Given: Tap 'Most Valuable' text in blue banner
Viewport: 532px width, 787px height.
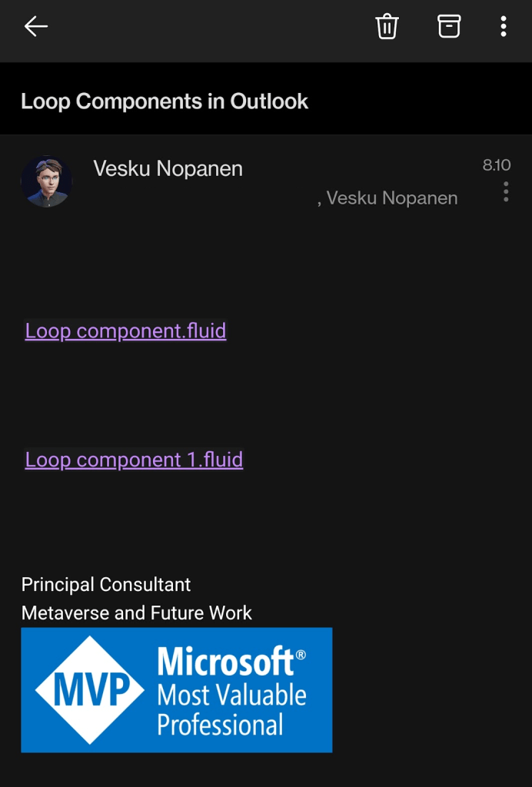Looking at the screenshot, I should (x=232, y=695).
